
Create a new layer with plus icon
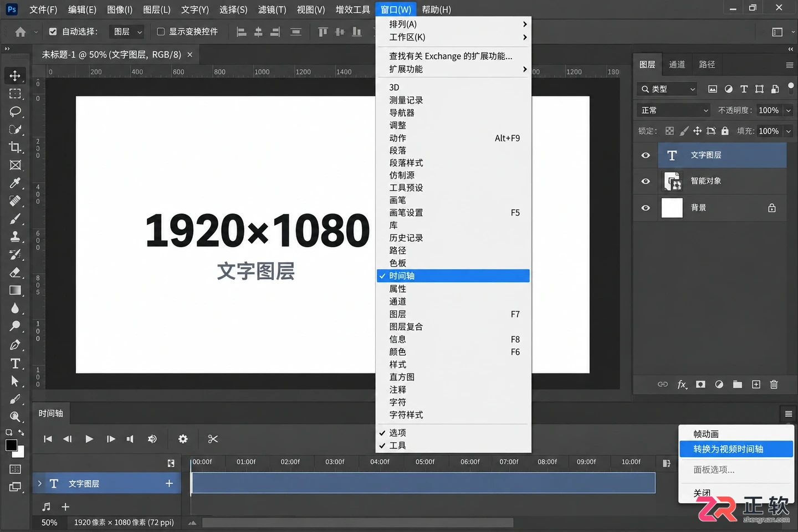pyautogui.click(x=756, y=384)
